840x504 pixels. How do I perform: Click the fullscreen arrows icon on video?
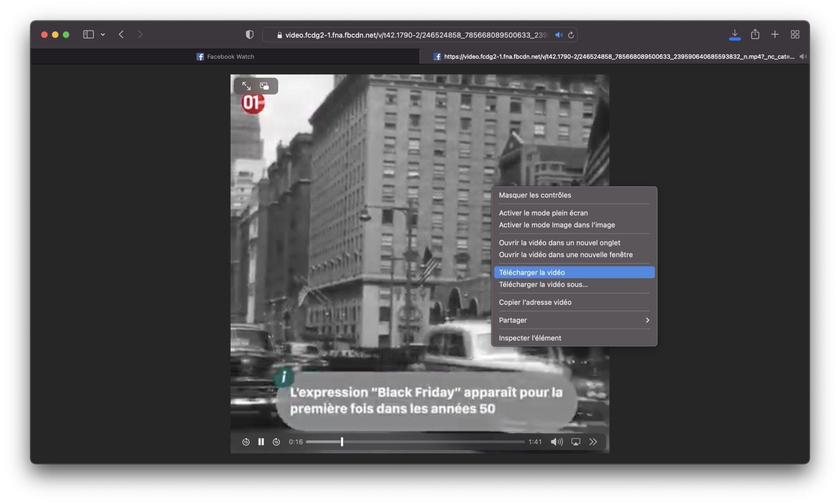point(246,86)
